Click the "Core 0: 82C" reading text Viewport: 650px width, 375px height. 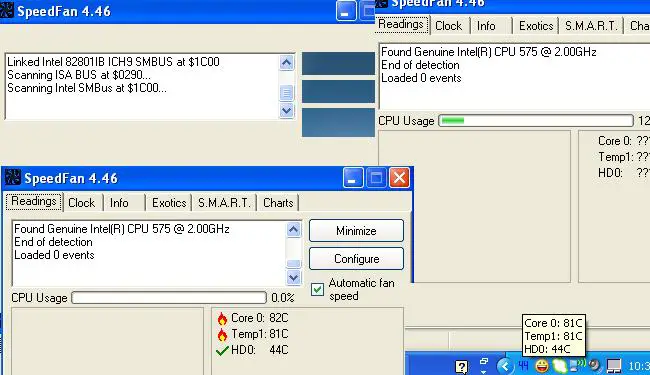coord(260,318)
